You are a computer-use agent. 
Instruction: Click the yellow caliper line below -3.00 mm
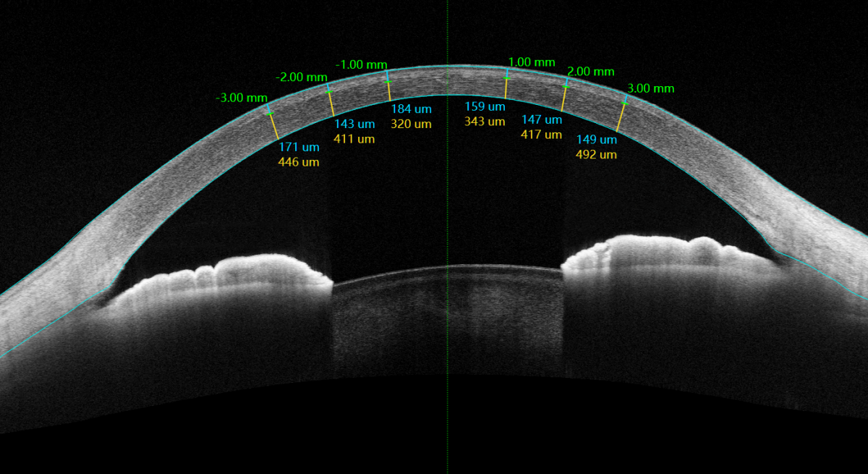pos(275,127)
